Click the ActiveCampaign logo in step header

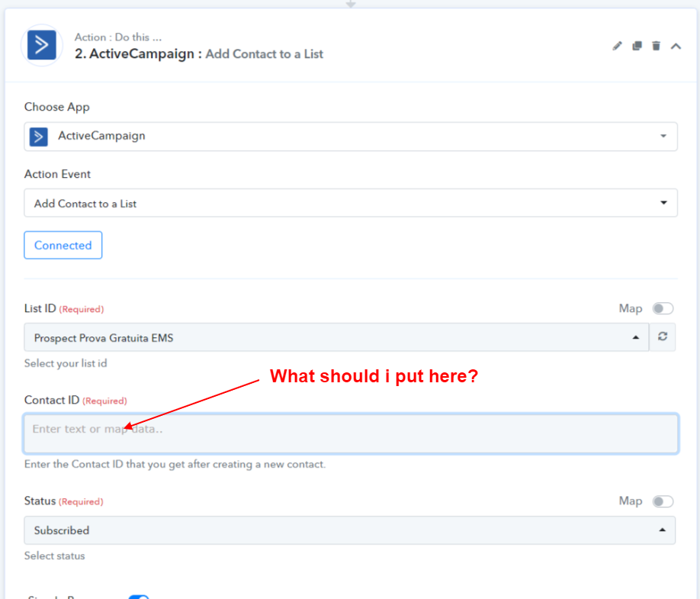click(x=41, y=45)
